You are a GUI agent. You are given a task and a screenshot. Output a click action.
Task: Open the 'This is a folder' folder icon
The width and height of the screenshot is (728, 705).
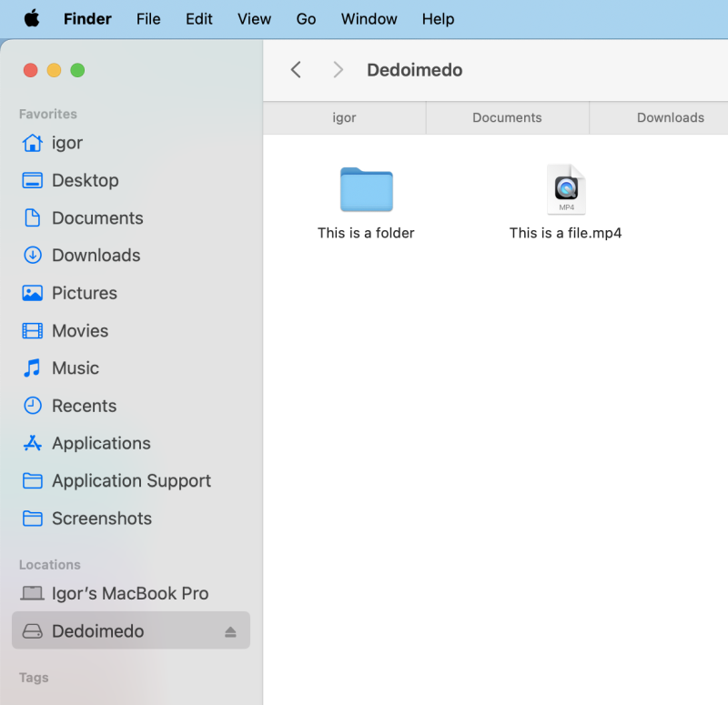click(366, 189)
